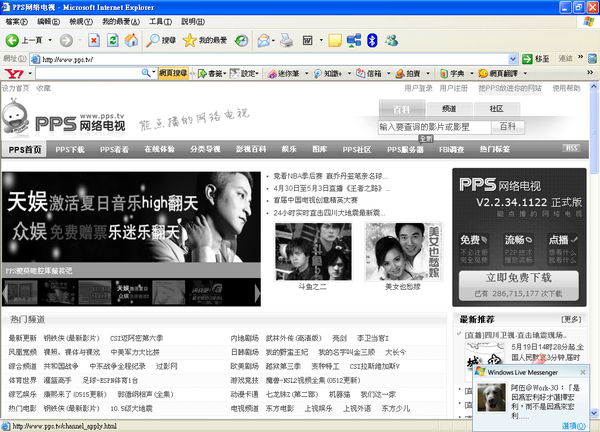Viewport: 600px width, 432px height.
Task: Click the banner carousel right arrow
Action: (x=258, y=293)
